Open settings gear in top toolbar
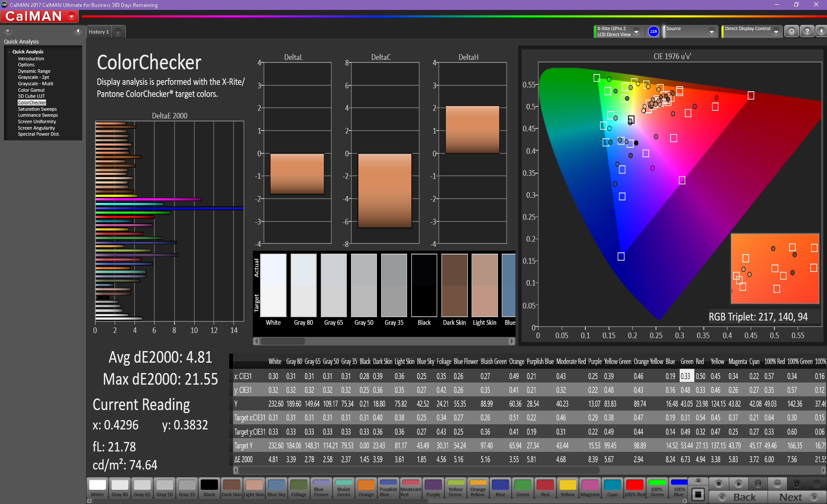The width and height of the screenshot is (827, 504). (x=791, y=31)
